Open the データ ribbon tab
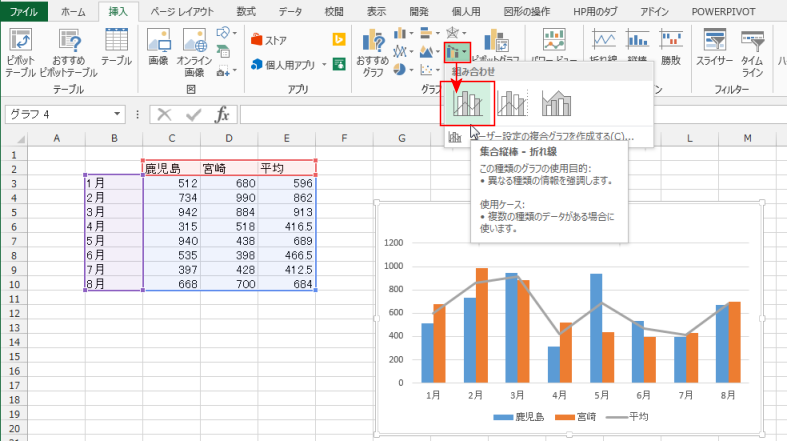Viewport: 787px width, 441px height. 291,11
